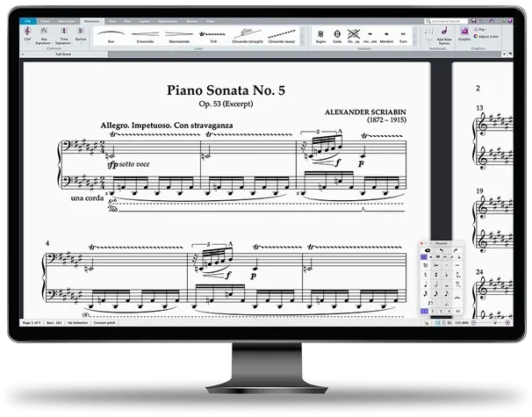Click the ALEXANDER SCRIABIN composer text
Viewport: 532px width, 417px height.
pos(365,112)
